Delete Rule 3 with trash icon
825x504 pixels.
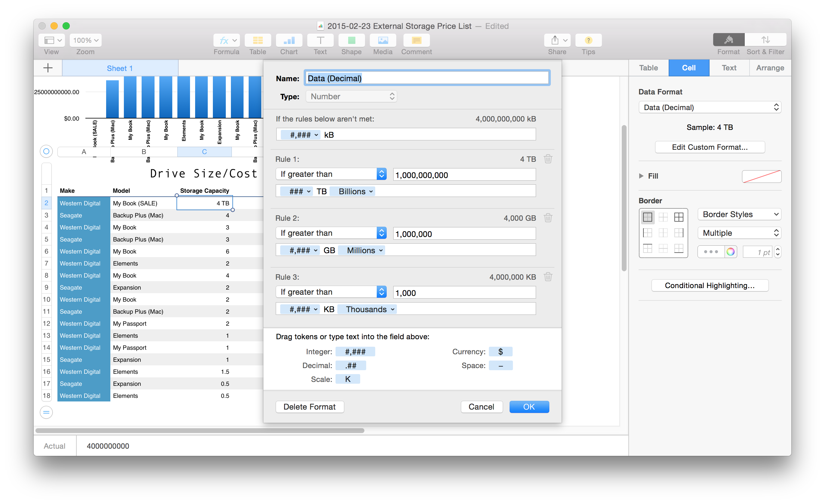[548, 277]
